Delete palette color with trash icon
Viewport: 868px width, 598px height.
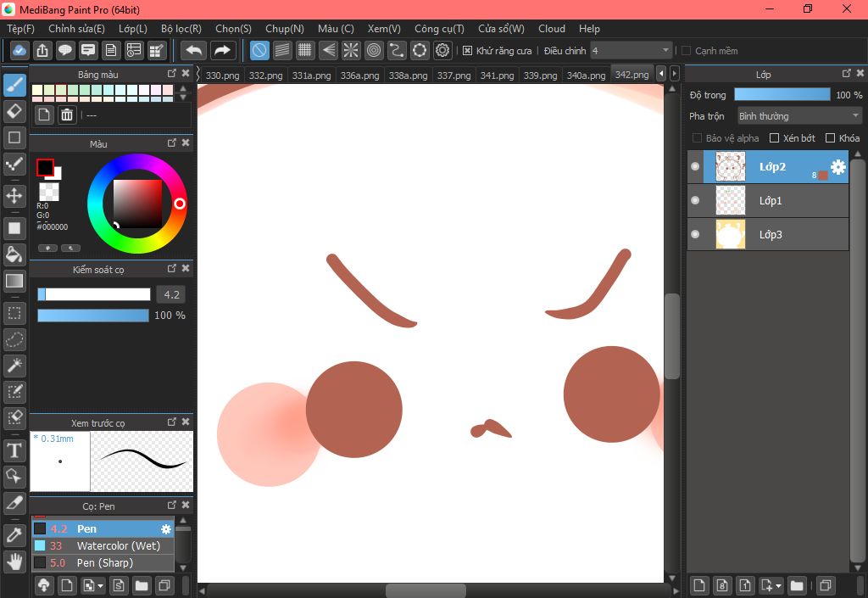(67, 115)
